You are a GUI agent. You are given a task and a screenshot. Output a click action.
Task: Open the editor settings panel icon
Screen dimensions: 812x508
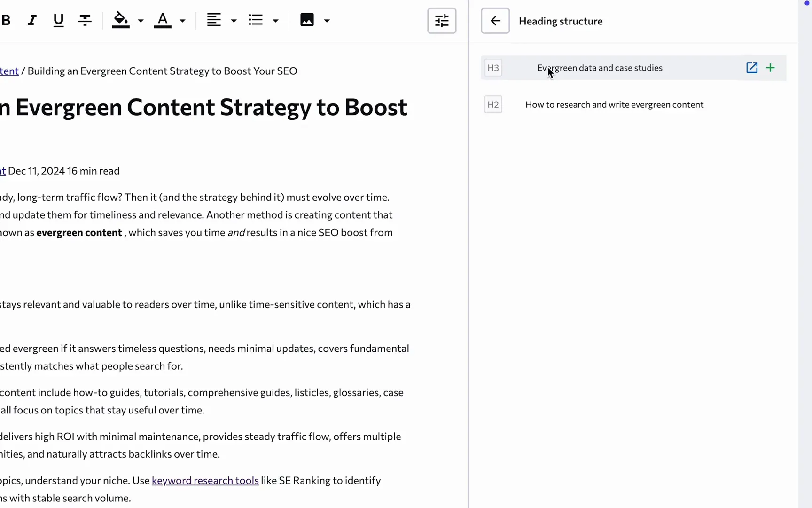(441, 21)
